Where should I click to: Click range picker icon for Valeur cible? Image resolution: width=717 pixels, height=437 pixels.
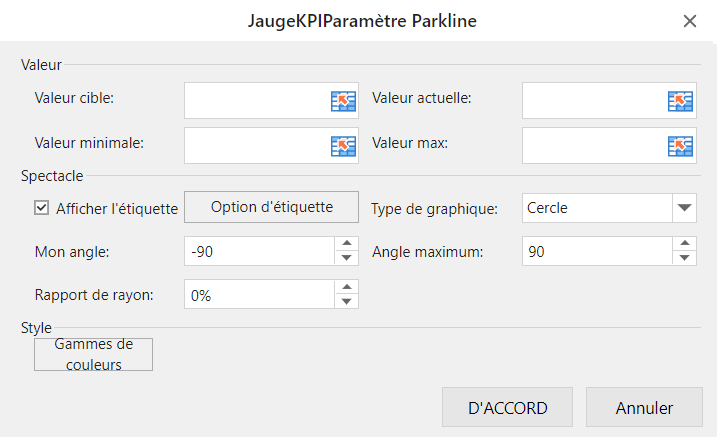pyautogui.click(x=343, y=100)
